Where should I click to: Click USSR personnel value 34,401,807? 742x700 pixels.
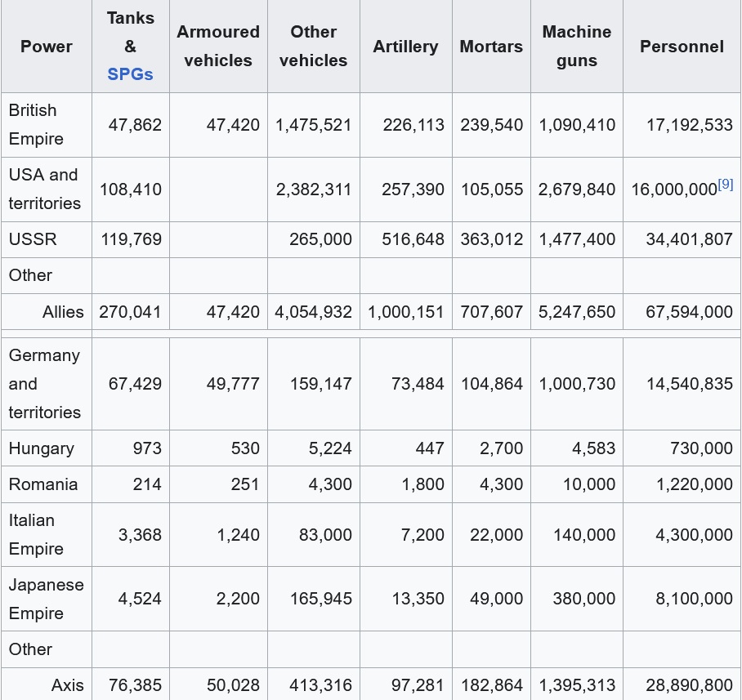coord(690,239)
